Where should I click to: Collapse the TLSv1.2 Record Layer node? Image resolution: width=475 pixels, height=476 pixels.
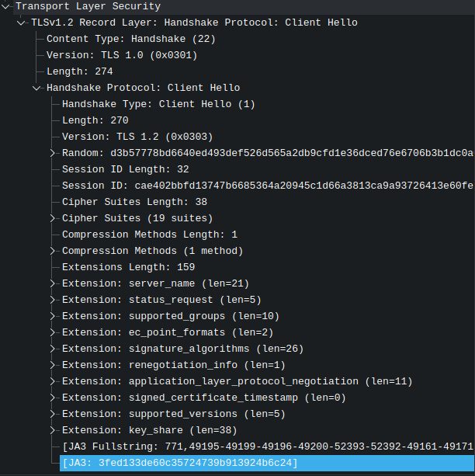click(21, 23)
